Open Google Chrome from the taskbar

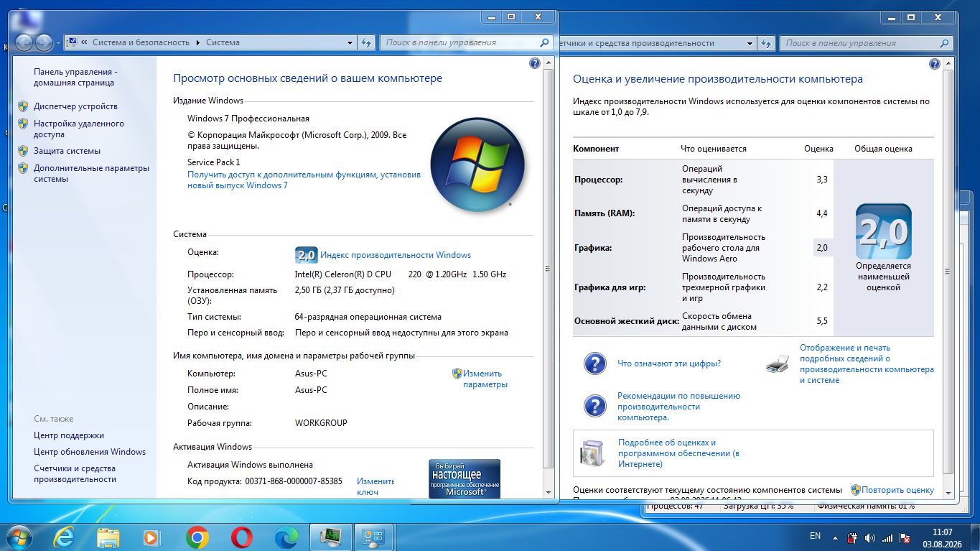point(197,537)
